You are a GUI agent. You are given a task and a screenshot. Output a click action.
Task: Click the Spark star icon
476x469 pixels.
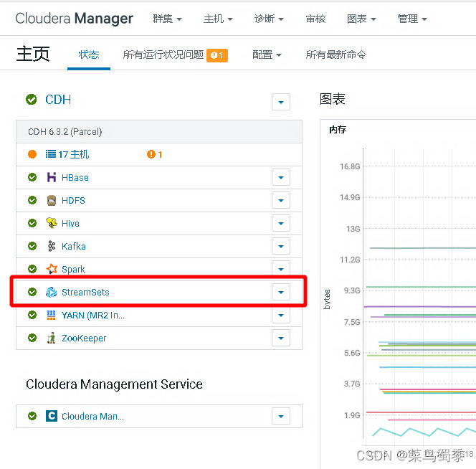click(52, 269)
